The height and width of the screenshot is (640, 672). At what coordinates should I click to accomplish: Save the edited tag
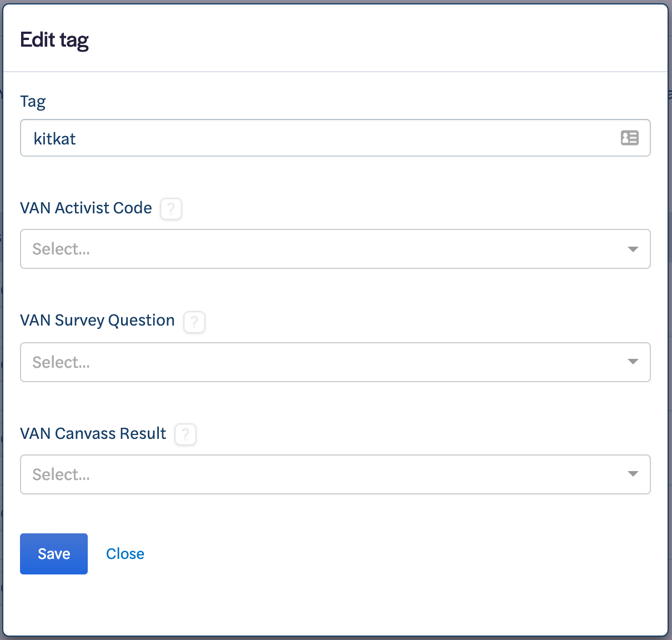54,554
